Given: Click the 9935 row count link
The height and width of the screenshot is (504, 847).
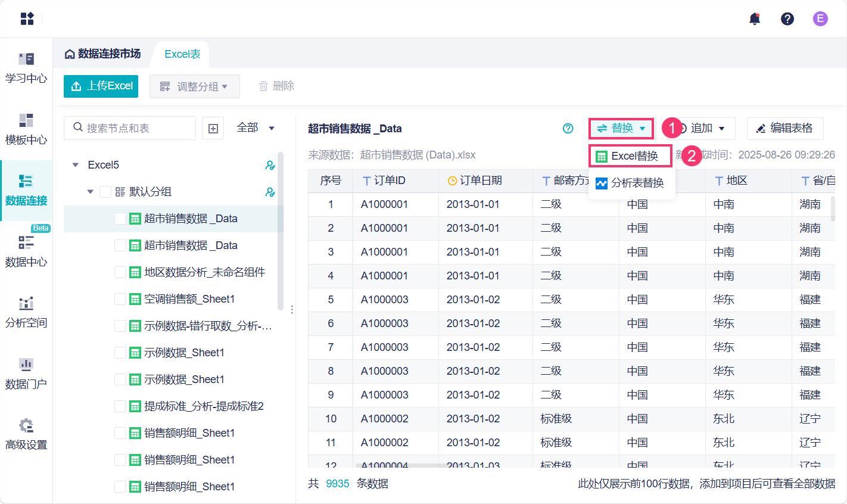Looking at the screenshot, I should (x=338, y=484).
